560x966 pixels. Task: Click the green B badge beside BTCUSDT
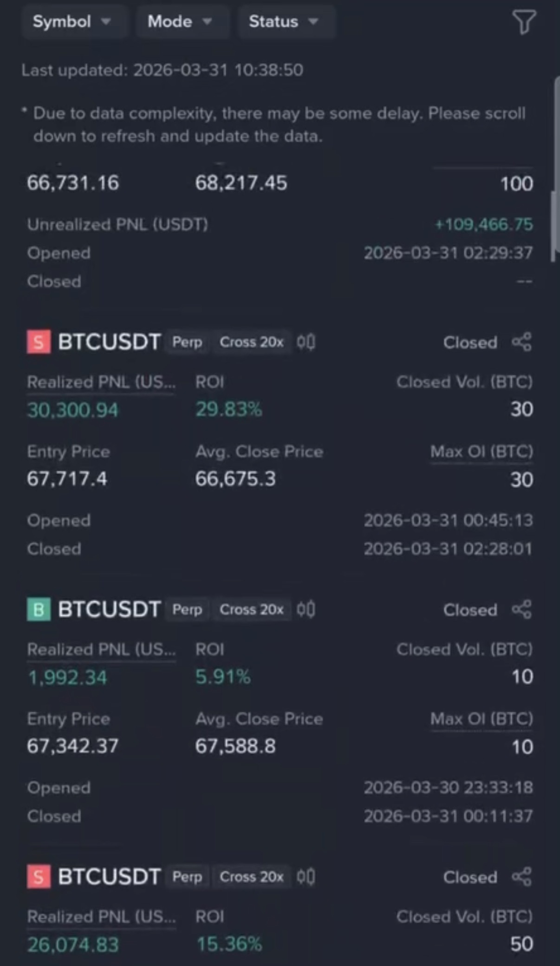tap(39, 609)
